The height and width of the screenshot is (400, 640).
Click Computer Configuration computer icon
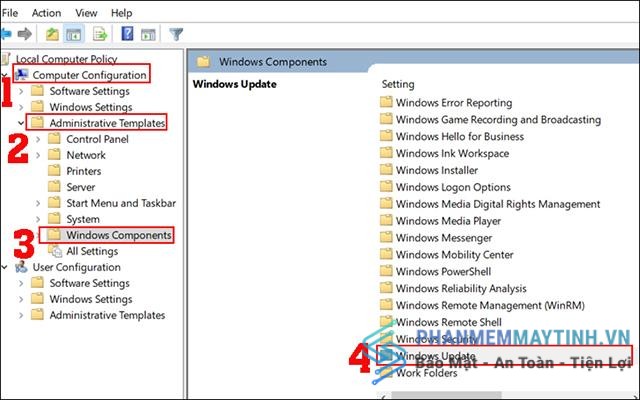[x=21, y=74]
